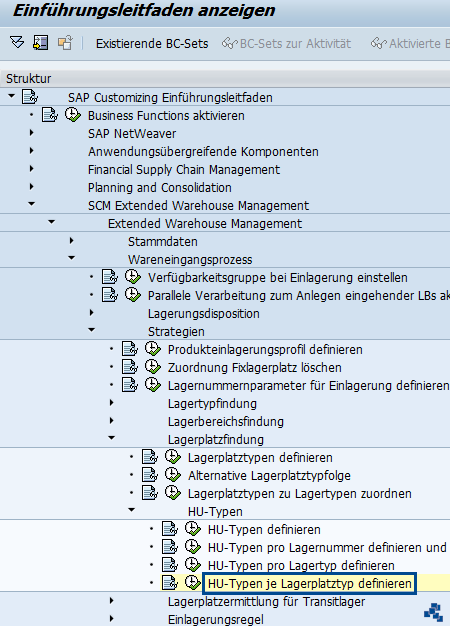450x626 pixels.
Task: Collapse SAP Customizing Einführungsleitfaden root node
Action: (12, 96)
